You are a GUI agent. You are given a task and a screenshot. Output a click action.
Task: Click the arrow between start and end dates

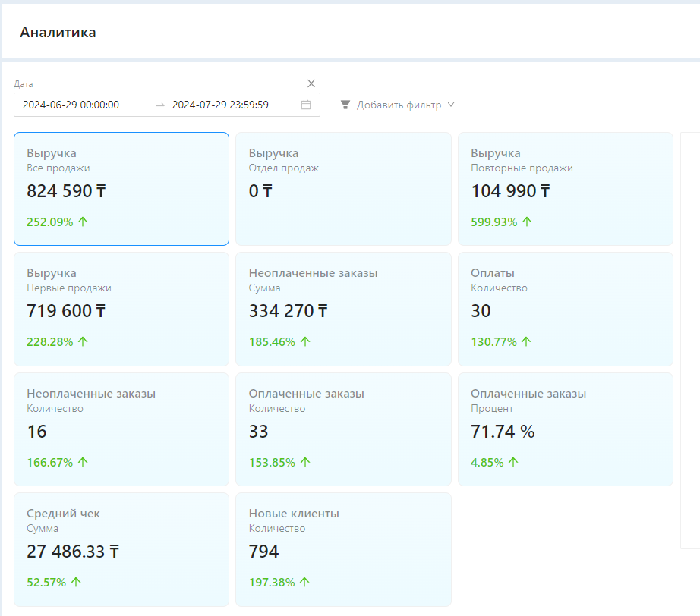(x=159, y=105)
